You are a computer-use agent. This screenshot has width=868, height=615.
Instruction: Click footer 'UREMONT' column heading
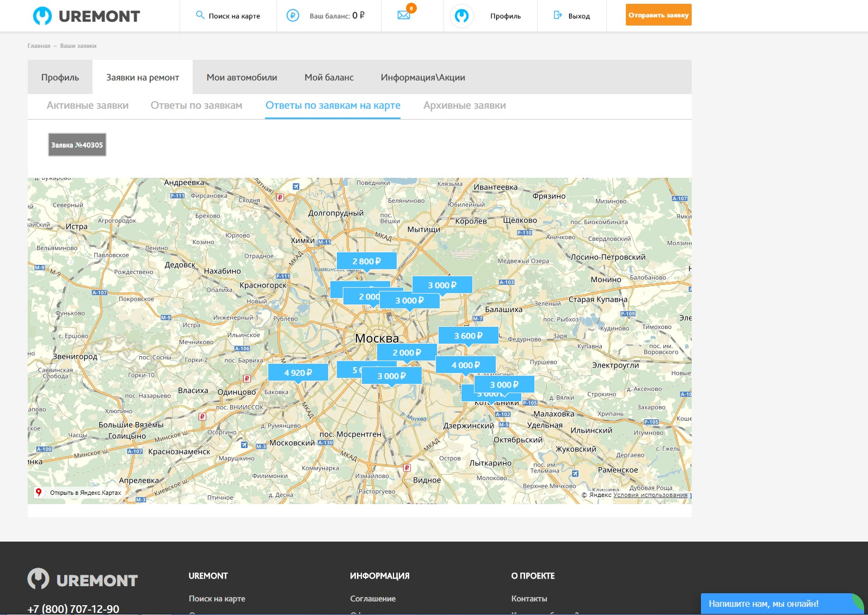[208, 575]
